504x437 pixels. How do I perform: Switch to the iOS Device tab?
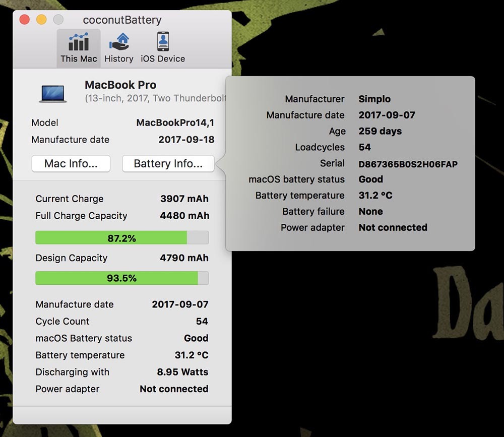pos(163,48)
